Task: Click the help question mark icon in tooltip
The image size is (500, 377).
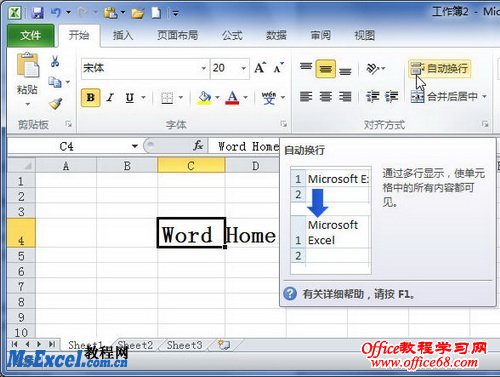Action: tap(290, 294)
